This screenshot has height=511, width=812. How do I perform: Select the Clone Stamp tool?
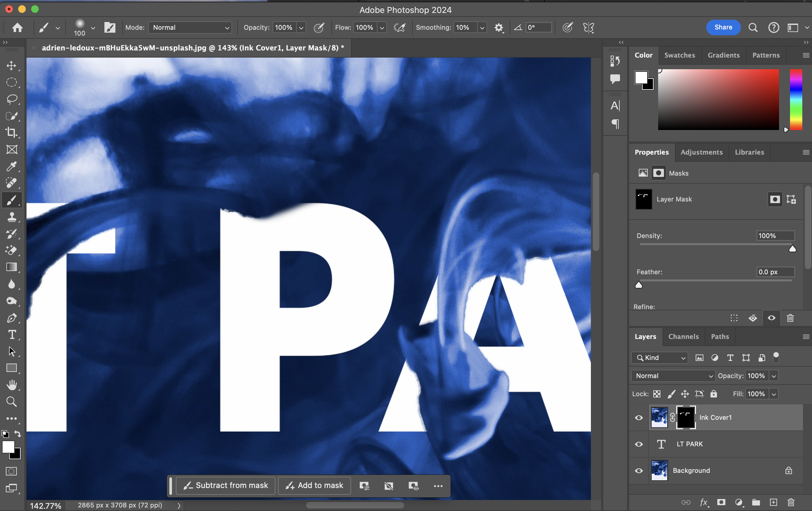12,217
